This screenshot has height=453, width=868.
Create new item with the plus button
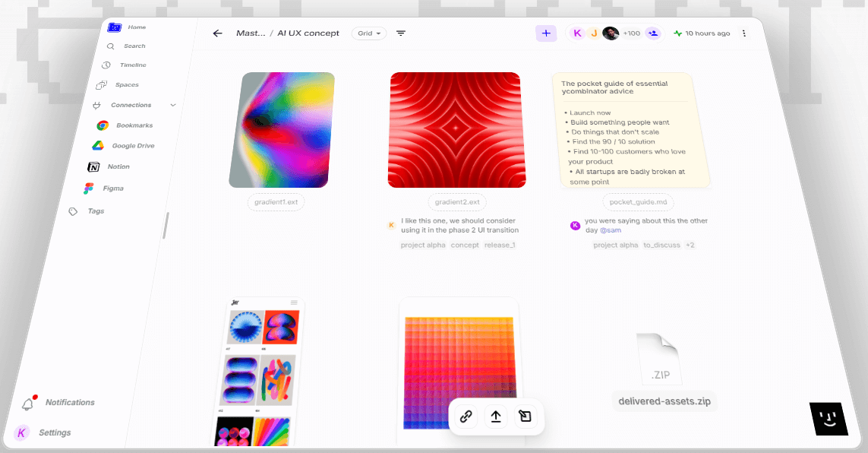546,33
